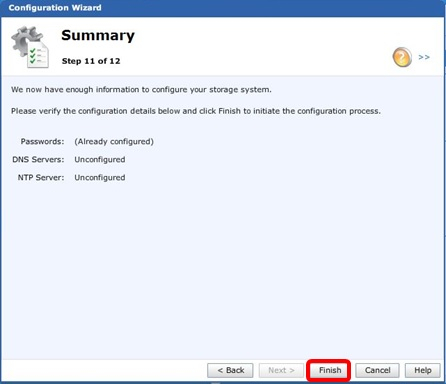This screenshot has width=446, height=384.
Task: Click the 'We now have enough information' sentence
Action: (x=141, y=90)
